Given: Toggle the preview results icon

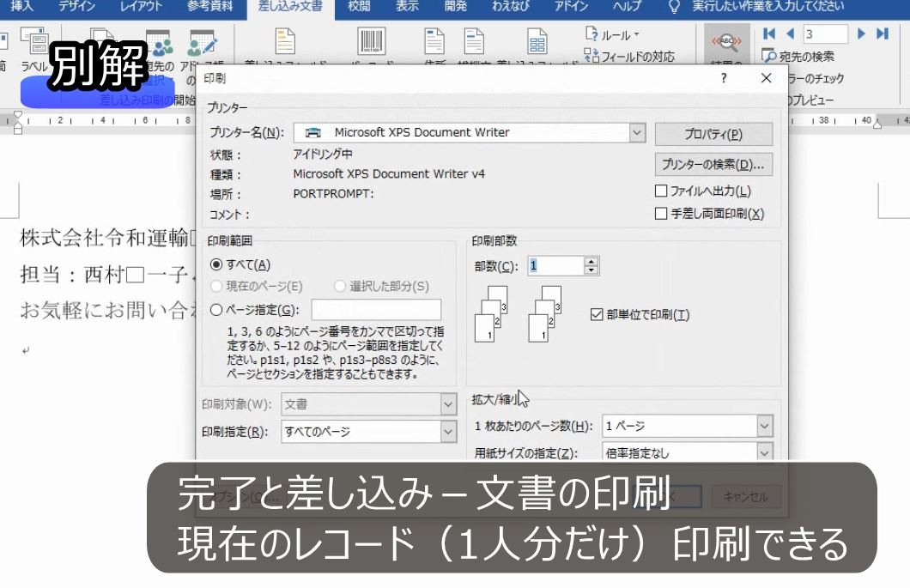Looking at the screenshot, I should tap(726, 42).
